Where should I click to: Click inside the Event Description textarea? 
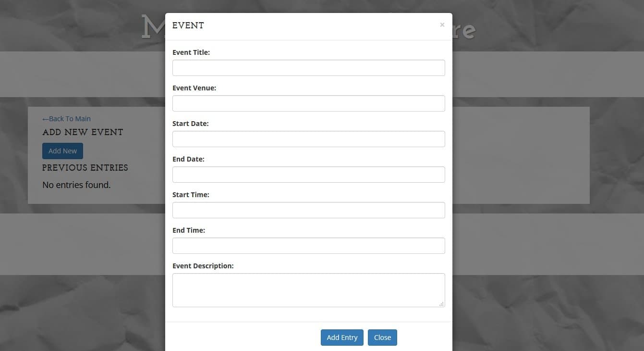click(308, 290)
